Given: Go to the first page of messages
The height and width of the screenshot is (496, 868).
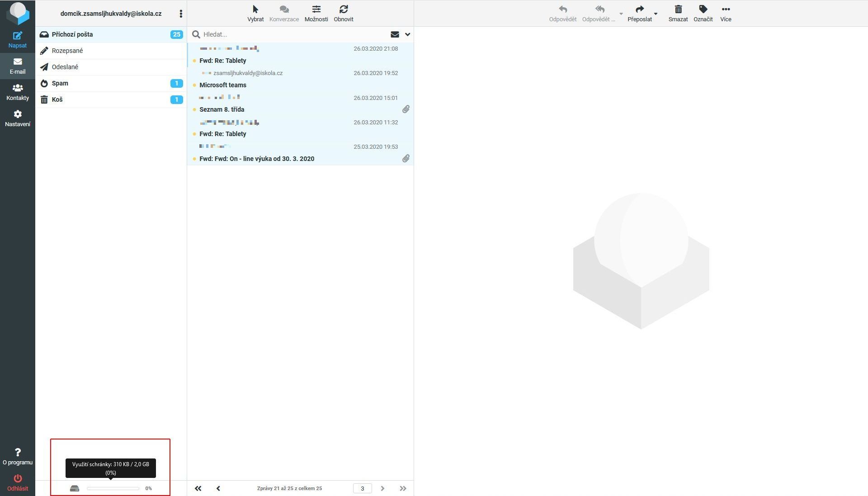Looking at the screenshot, I should [198, 488].
